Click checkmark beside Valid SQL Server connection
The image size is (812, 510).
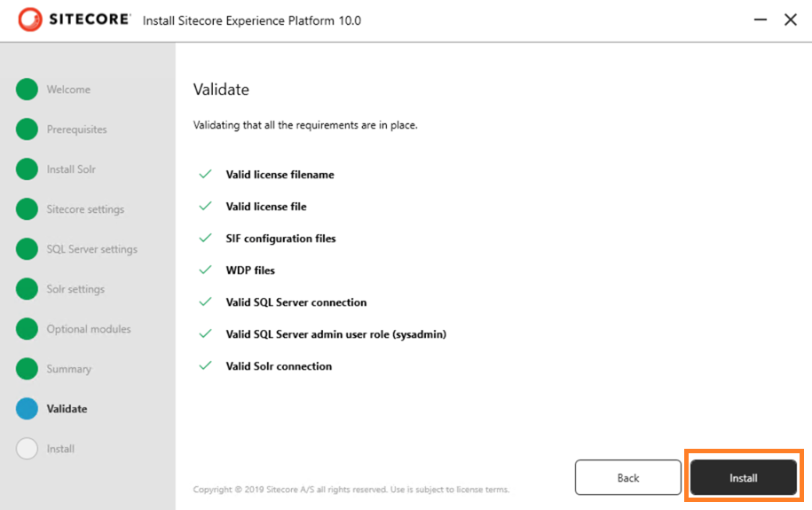tap(206, 302)
